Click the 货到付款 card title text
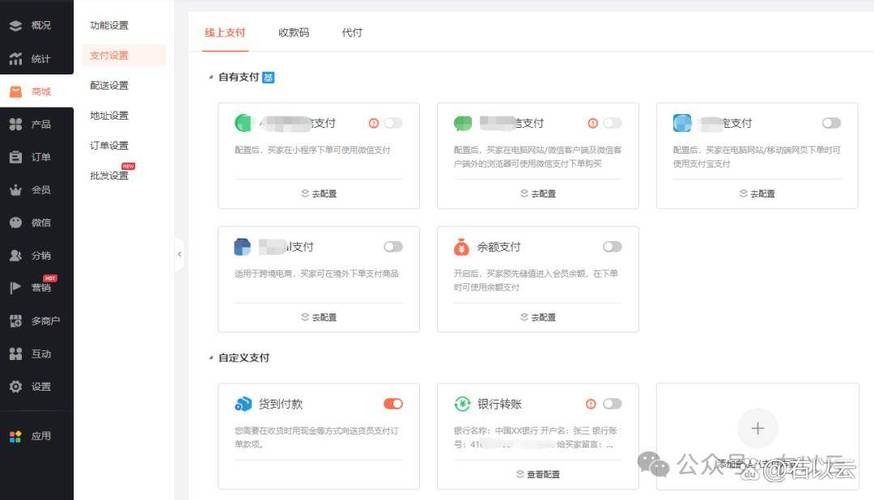Screen dimensions: 874x500 pyautogui.click(x=280, y=404)
